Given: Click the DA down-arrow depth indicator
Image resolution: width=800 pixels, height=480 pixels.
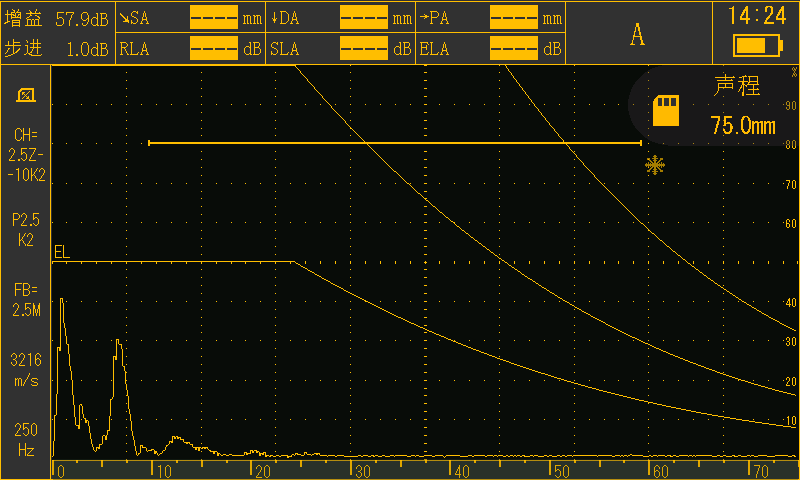Looking at the screenshot, I should point(285,18).
